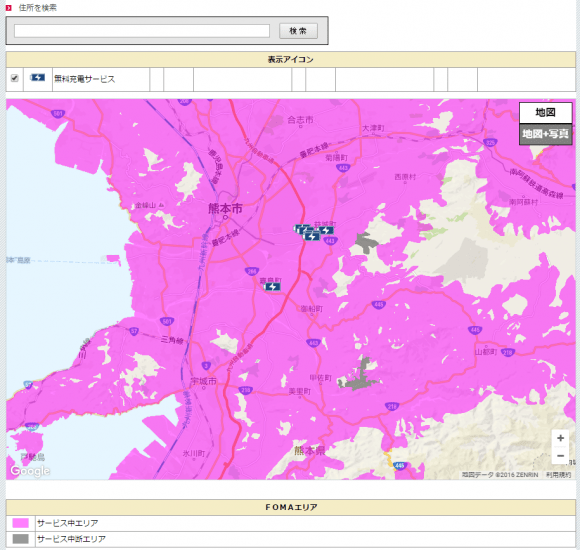Zoom out with the map minus button
Image resolution: width=580 pixels, height=550 pixels.
point(560,456)
